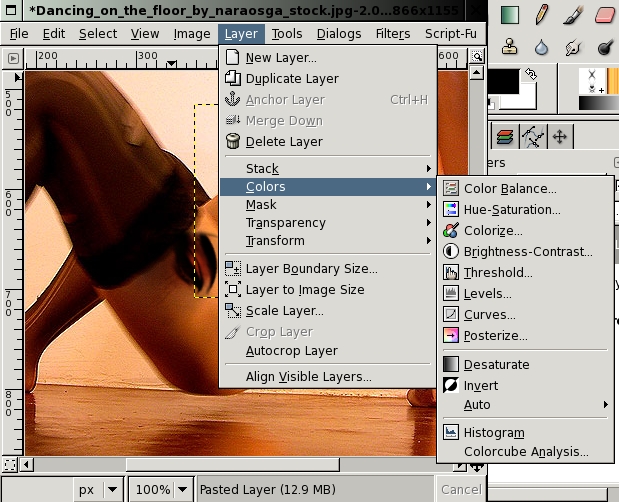This screenshot has height=502, width=619.
Task: Click the vertical scrollbar up arrow
Action: point(477,73)
